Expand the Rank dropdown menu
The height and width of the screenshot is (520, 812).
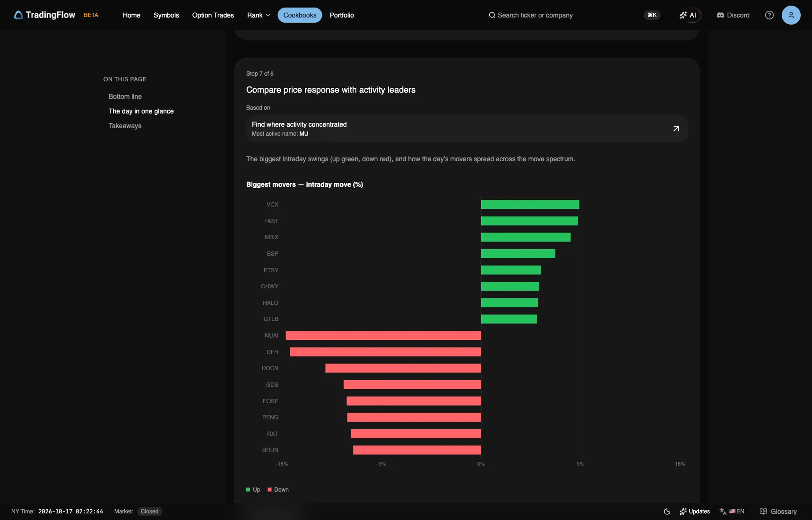point(259,15)
